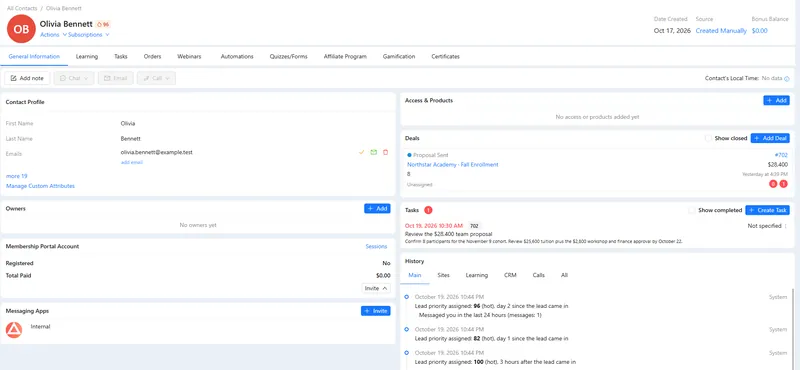Click the timeline marker for priority 82 entry
Viewport: 800px width, 370px height.
pos(406,329)
